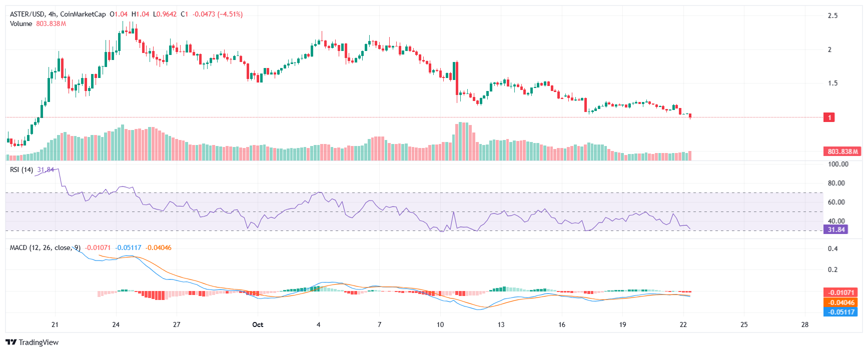Click the red -0.01071 MACD histogram tag
This screenshot has height=352, width=868.
pyautogui.click(x=840, y=292)
